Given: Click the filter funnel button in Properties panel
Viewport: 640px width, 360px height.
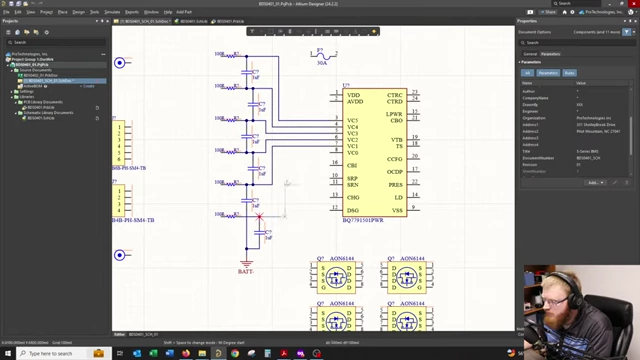Looking at the screenshot, I should pos(627,32).
